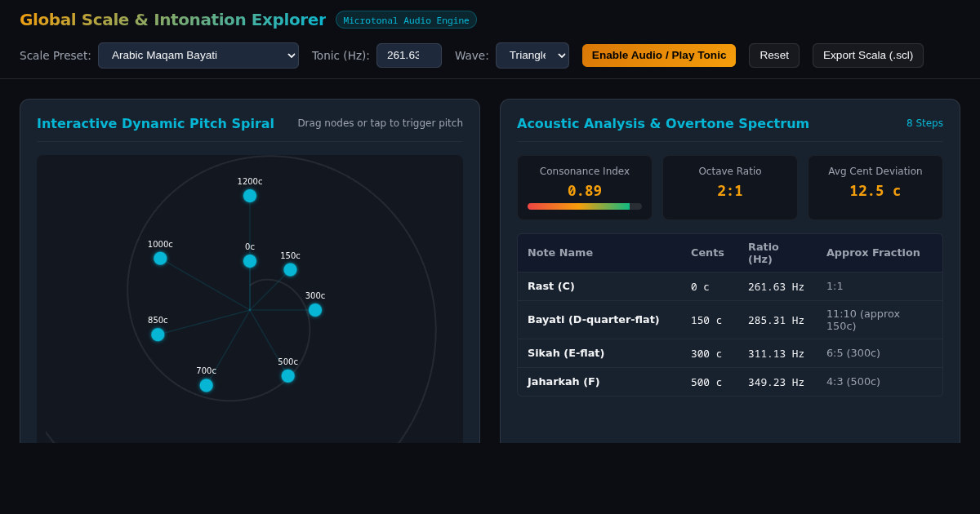Click the Avg Cent Deviation value 12.5 c
The image size is (980, 514).
click(x=875, y=191)
